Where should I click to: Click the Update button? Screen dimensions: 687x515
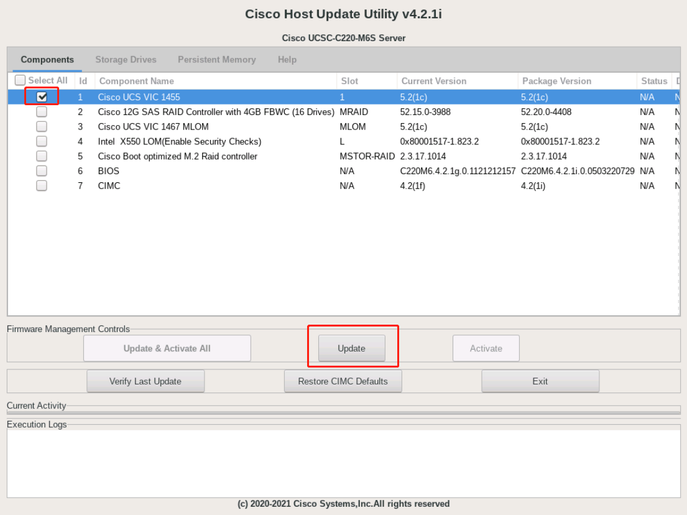click(351, 348)
